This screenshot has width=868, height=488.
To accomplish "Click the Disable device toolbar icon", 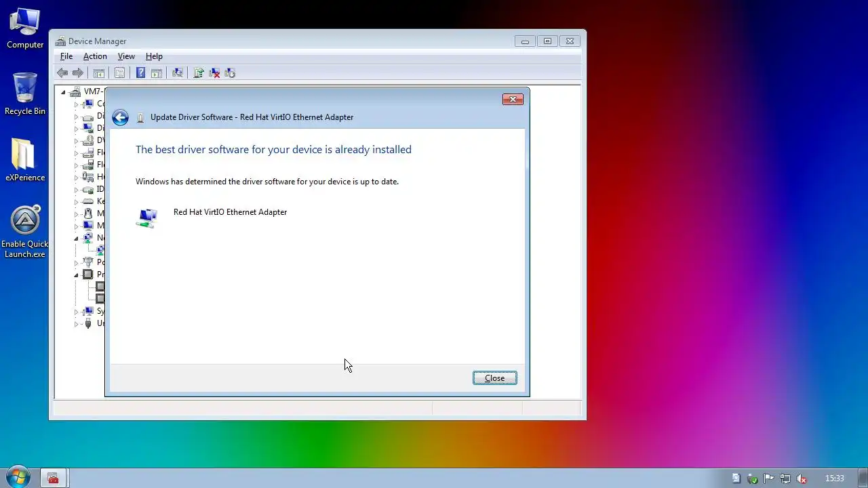I will tap(230, 73).
